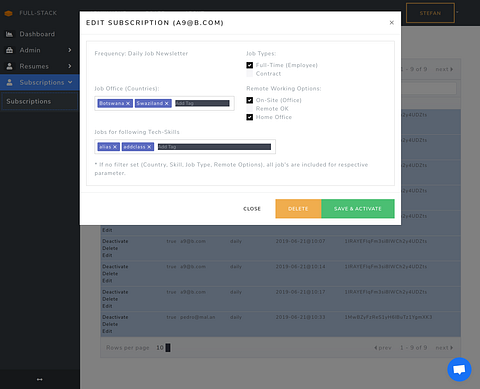The height and width of the screenshot is (389, 480).
Task: Click the Dashboard chart icon
Action: click(10, 34)
